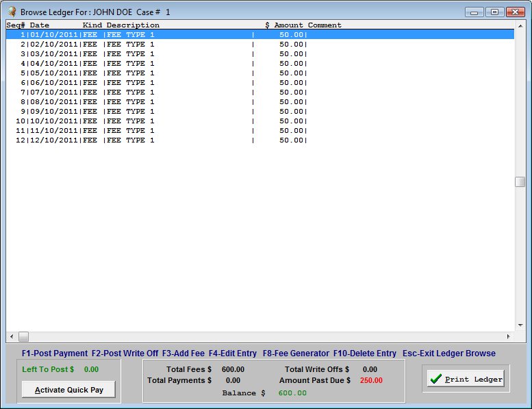Select ledger entry dated 01/10/2011

260,35
